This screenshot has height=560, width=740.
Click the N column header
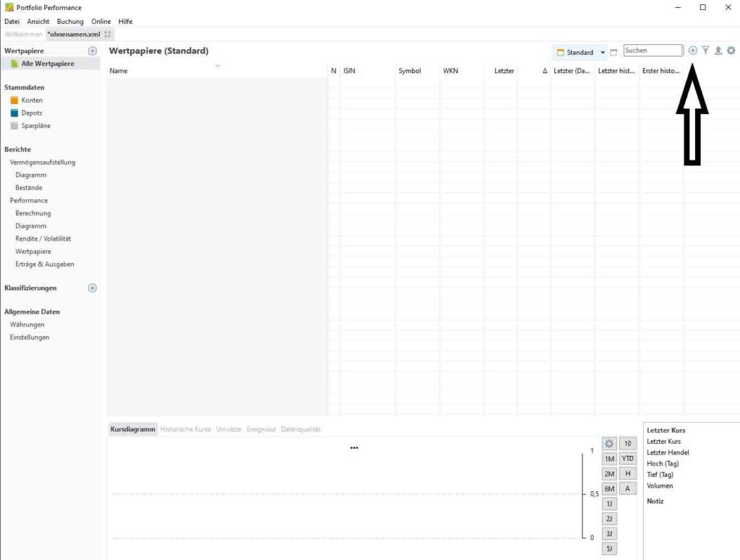(334, 71)
